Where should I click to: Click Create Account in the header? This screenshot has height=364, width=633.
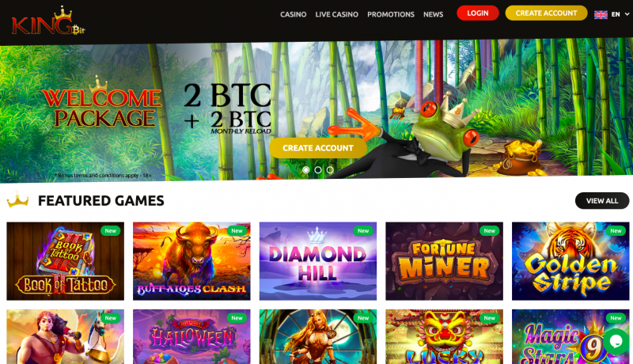point(546,13)
